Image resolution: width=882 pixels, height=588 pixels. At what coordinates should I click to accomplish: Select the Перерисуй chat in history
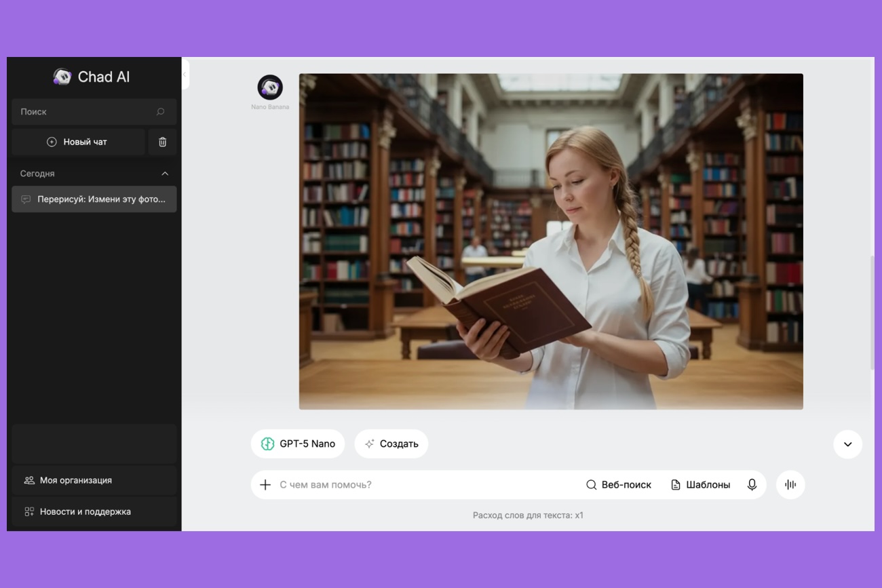click(94, 199)
